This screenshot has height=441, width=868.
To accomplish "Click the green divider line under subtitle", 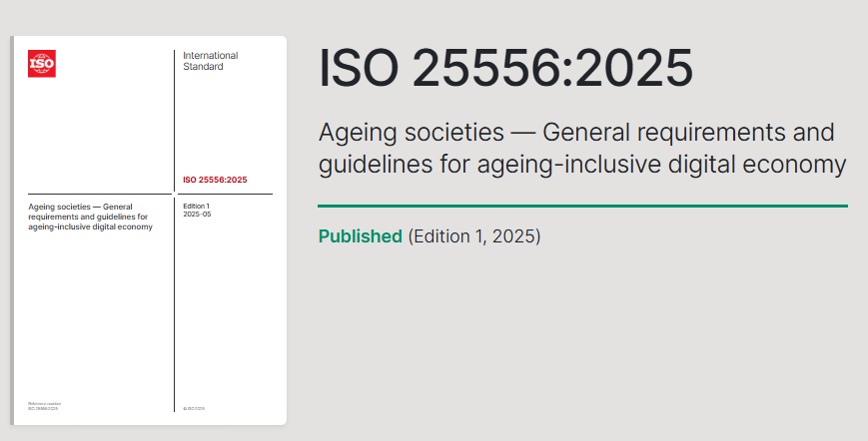I will 583,207.
